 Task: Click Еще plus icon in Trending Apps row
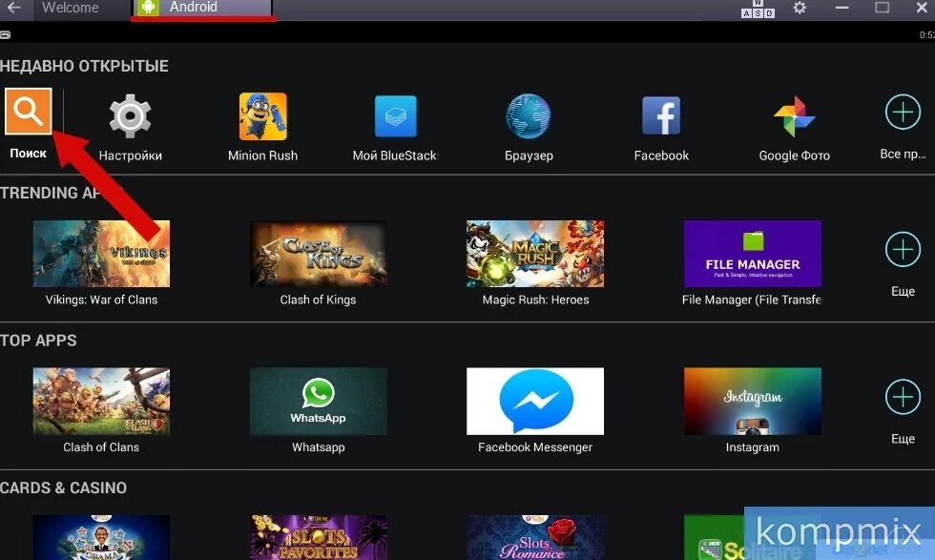(x=903, y=249)
